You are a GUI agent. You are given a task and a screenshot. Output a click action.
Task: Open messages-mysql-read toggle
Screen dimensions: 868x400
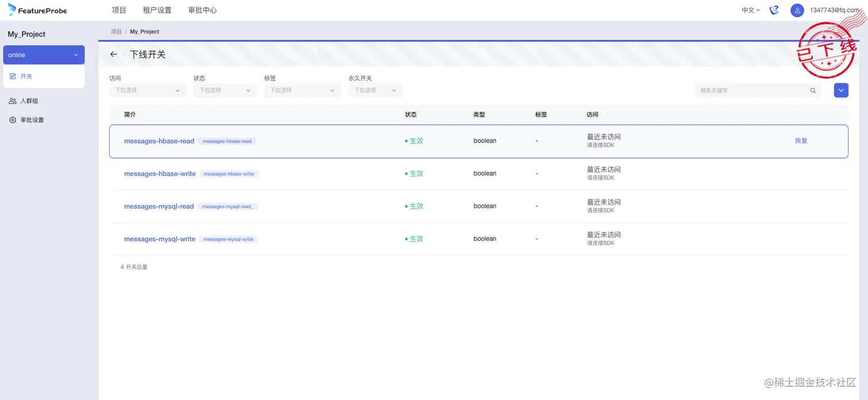pos(159,206)
